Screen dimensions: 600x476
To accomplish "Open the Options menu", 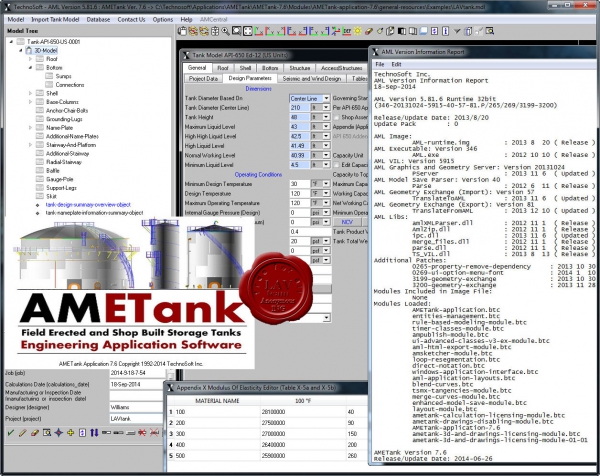I will pyautogui.click(x=163, y=20).
